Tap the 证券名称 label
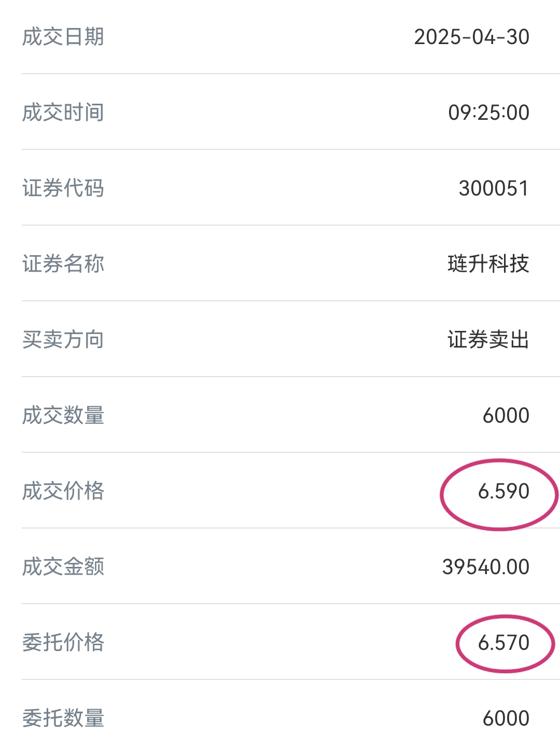 tap(63, 264)
